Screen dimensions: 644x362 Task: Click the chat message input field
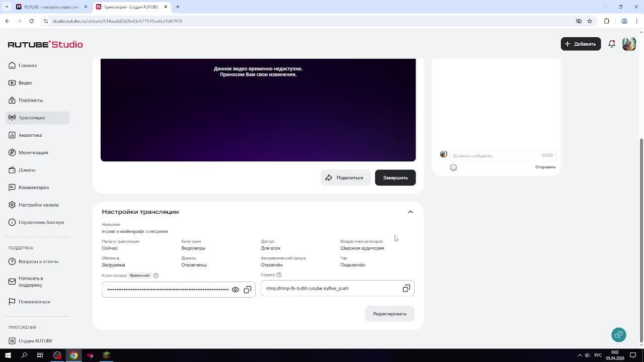click(496, 156)
